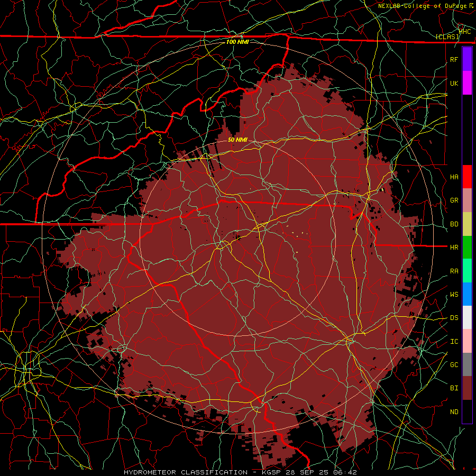476x476 pixels.
Task: Click the '50 NMI' range ring label
Action: [237, 140]
